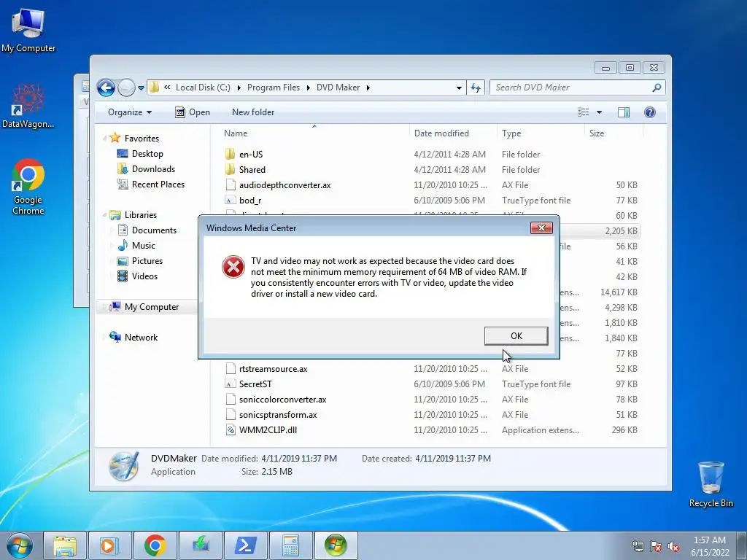Click the Explorer help question icon
Image resolution: width=747 pixels, height=560 pixels.
[x=649, y=112]
